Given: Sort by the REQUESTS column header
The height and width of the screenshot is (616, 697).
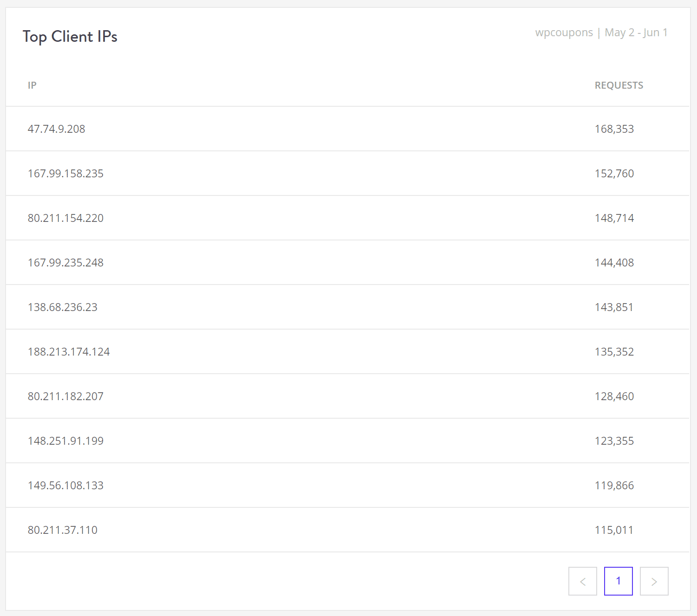Looking at the screenshot, I should (x=619, y=85).
